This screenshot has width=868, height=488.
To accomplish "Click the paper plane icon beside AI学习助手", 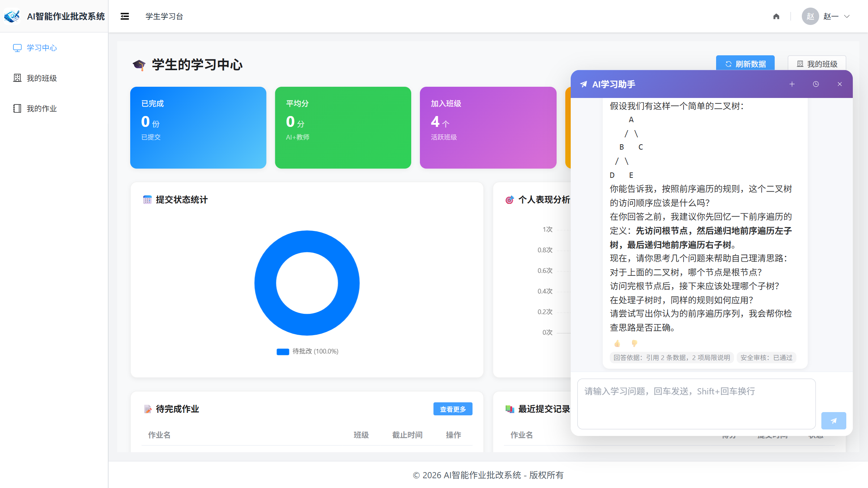I will tap(583, 84).
